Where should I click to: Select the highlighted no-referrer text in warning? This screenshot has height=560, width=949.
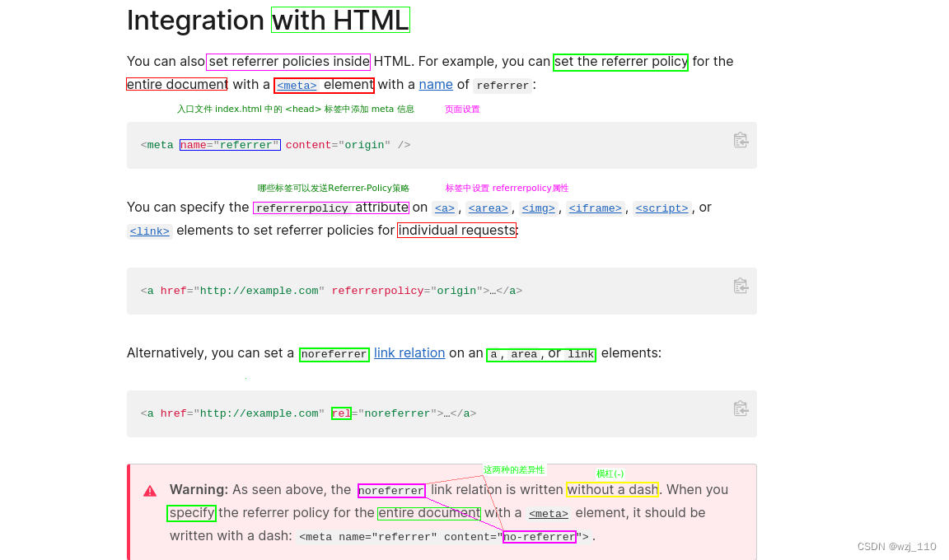(x=540, y=536)
